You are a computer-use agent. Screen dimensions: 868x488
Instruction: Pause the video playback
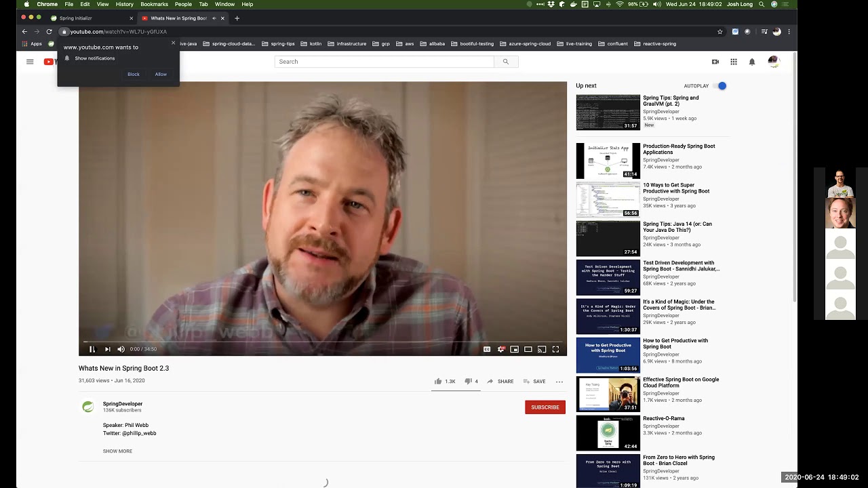(92, 349)
